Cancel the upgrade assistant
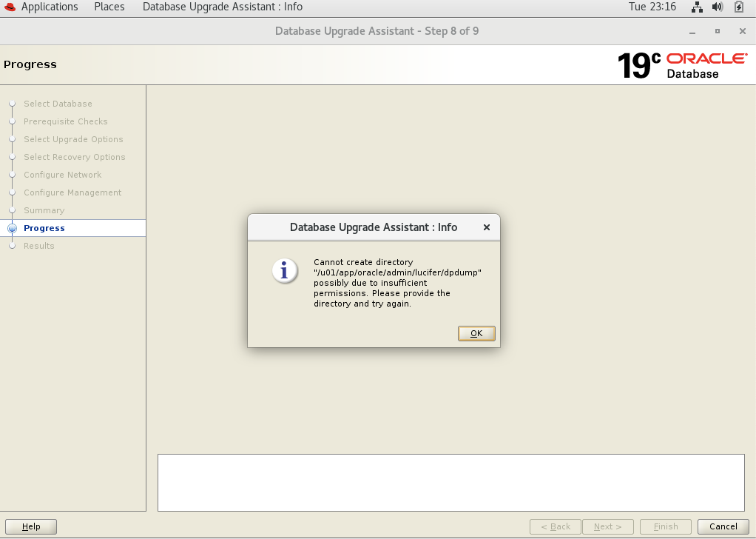The image size is (756, 539). pyautogui.click(x=723, y=526)
